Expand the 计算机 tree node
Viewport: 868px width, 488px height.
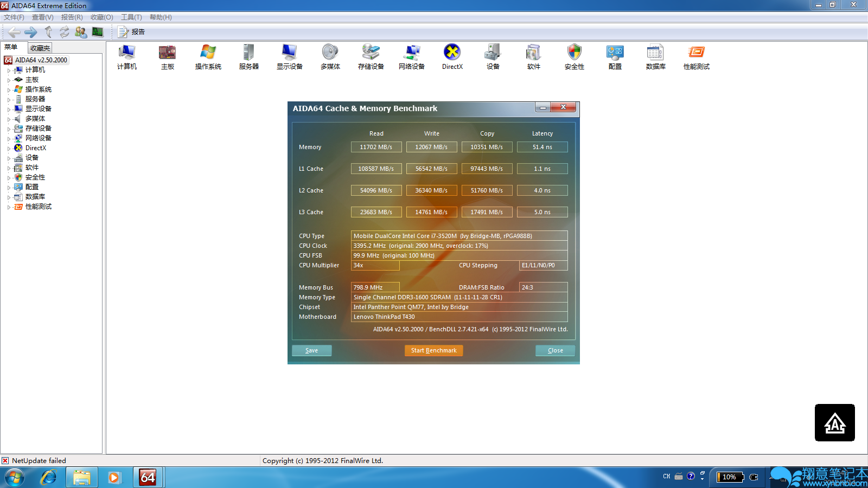[9, 70]
